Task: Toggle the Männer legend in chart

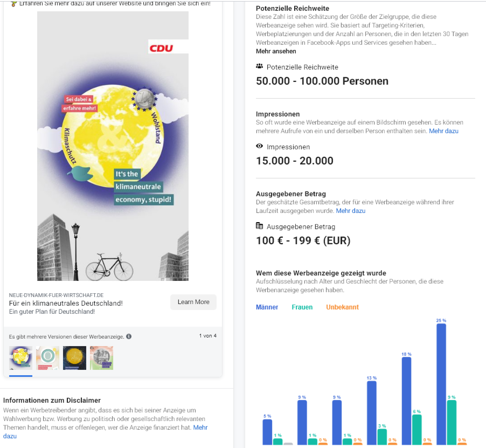Action: point(267,307)
